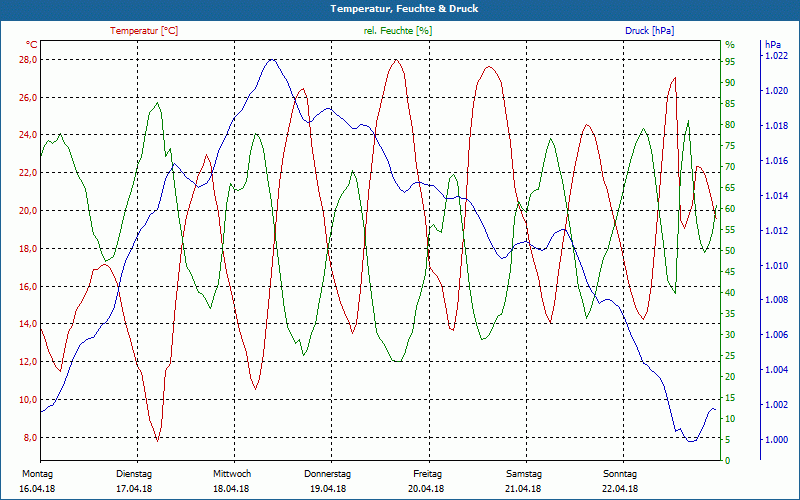Click the 1.010 pressure axis value

(777, 265)
